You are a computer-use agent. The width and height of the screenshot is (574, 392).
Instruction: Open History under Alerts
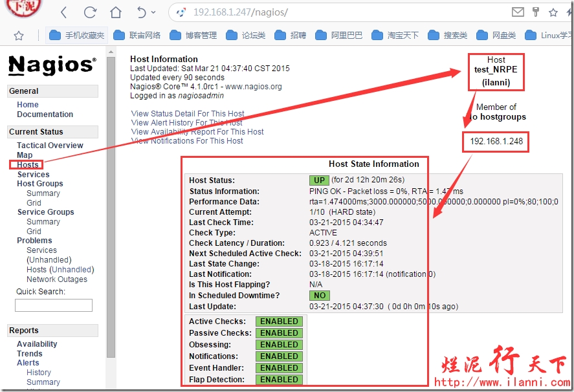point(39,373)
